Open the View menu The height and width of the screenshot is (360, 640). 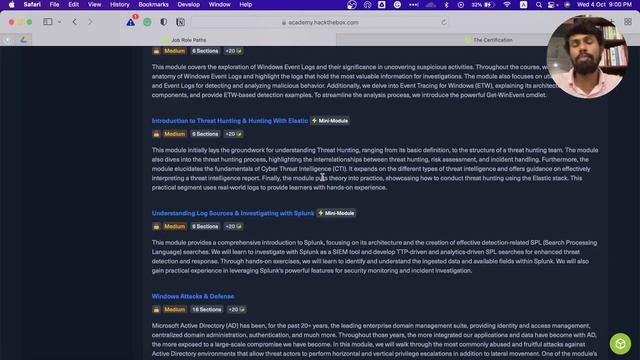94,5
